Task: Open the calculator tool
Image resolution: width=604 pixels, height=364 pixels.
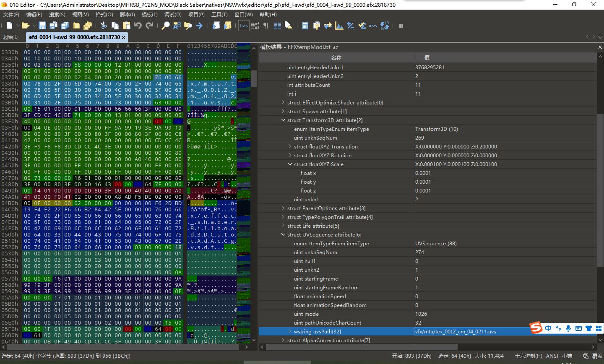Action: pyautogui.click(x=305, y=25)
